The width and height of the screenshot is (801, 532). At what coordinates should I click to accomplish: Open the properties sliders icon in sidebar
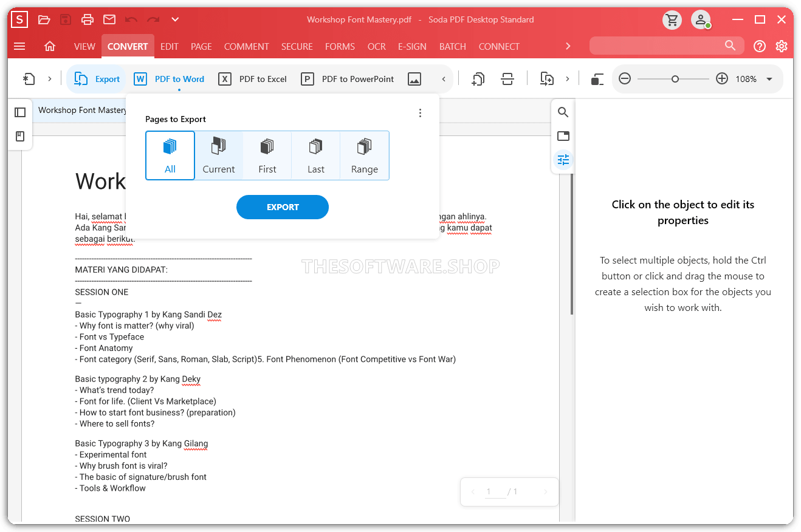(563, 160)
